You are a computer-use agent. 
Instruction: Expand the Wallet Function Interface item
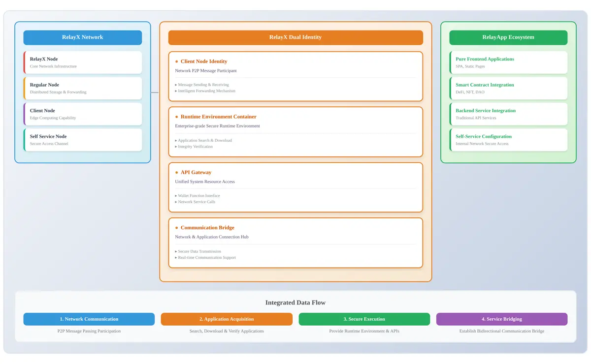(198, 196)
